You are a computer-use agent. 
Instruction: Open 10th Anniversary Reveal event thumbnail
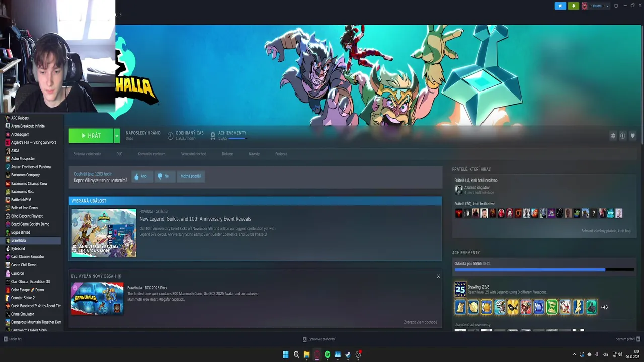(104, 233)
